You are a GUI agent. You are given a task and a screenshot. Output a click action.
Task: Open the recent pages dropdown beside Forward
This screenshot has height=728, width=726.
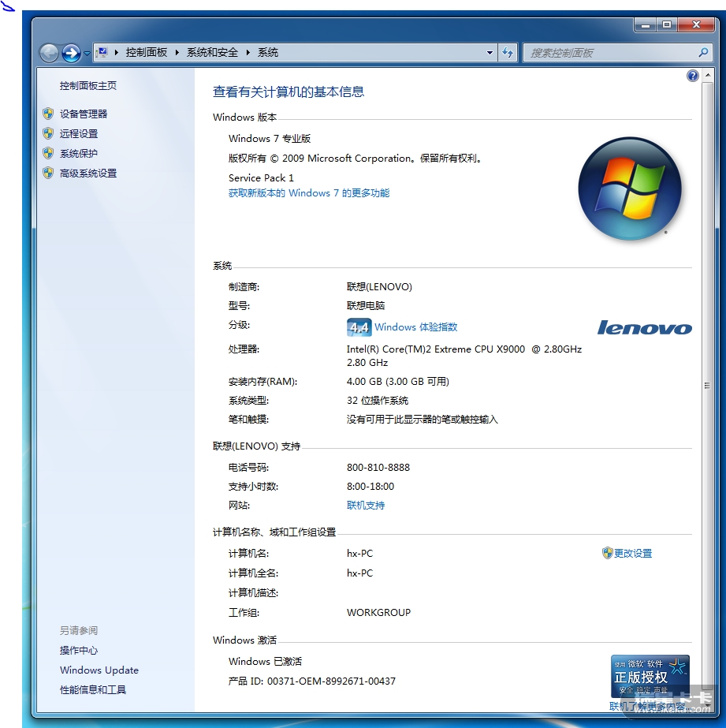87,54
